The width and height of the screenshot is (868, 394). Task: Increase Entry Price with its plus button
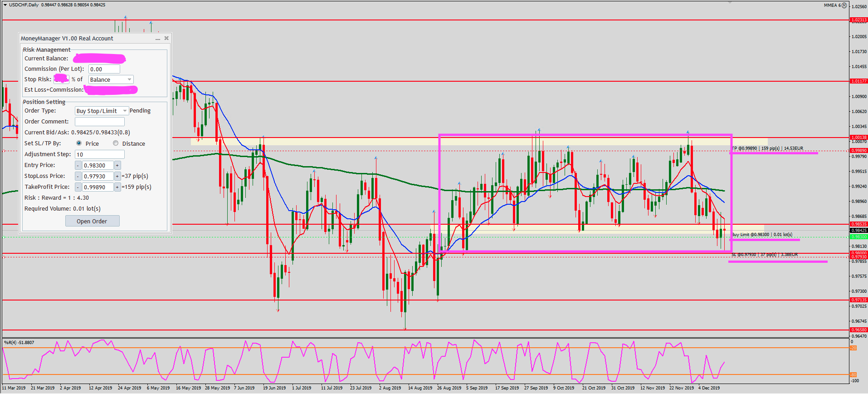117,165
